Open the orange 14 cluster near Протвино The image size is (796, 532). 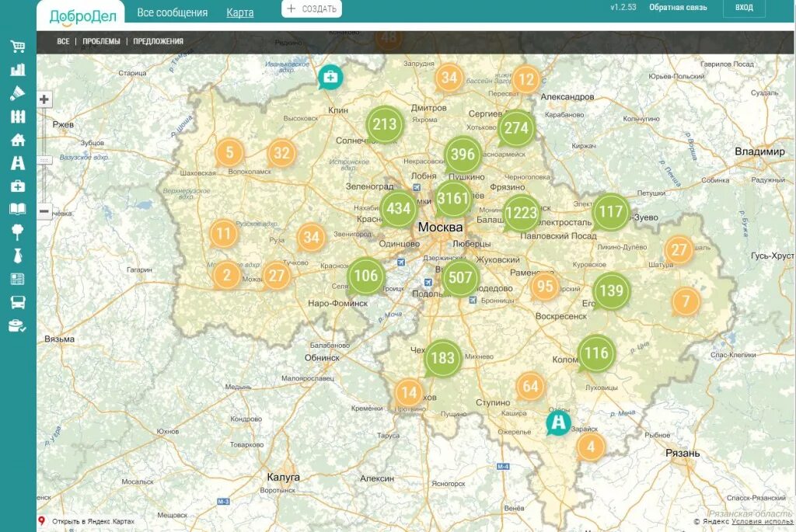point(409,392)
